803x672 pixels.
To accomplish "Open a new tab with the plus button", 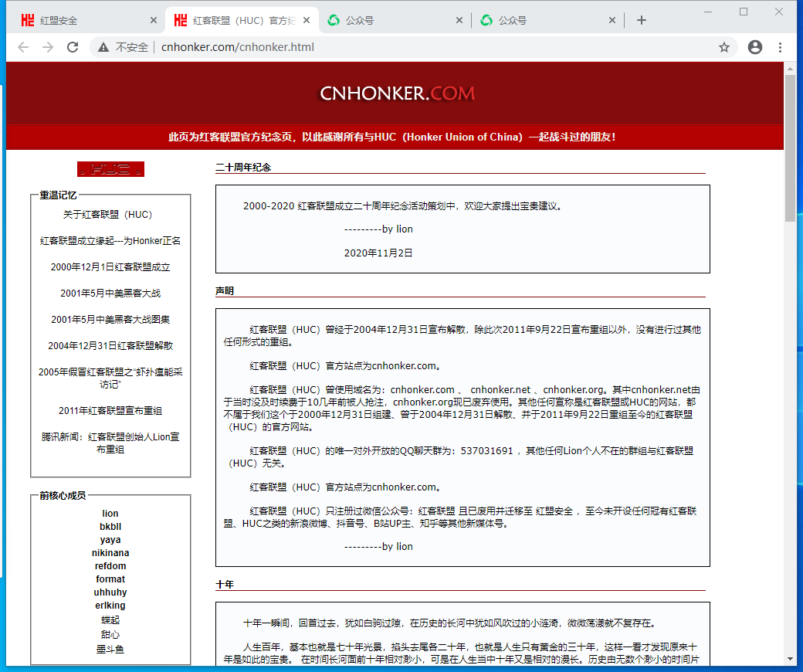I will [x=641, y=20].
